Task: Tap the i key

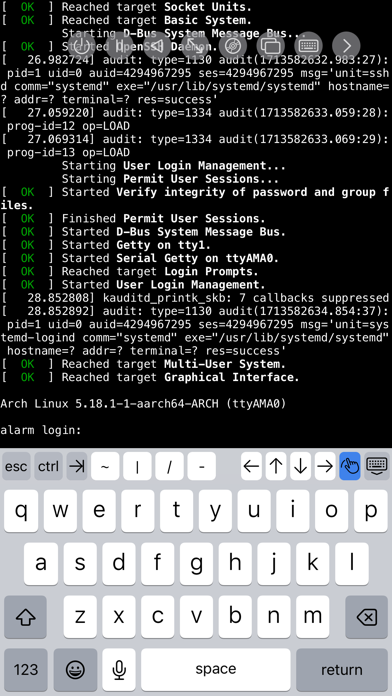Action: pyautogui.click(x=293, y=510)
